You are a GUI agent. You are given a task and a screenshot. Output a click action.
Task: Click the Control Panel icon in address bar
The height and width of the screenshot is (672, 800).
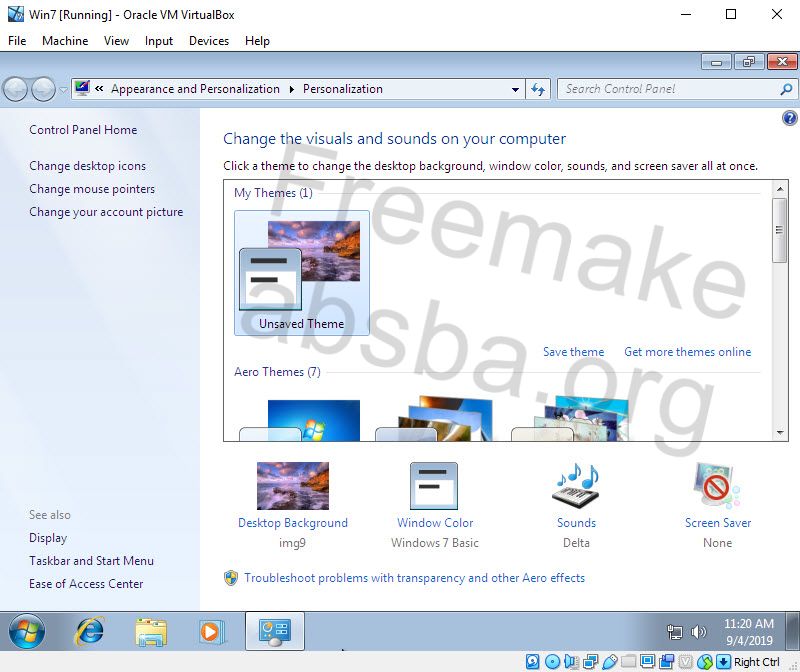pos(82,88)
